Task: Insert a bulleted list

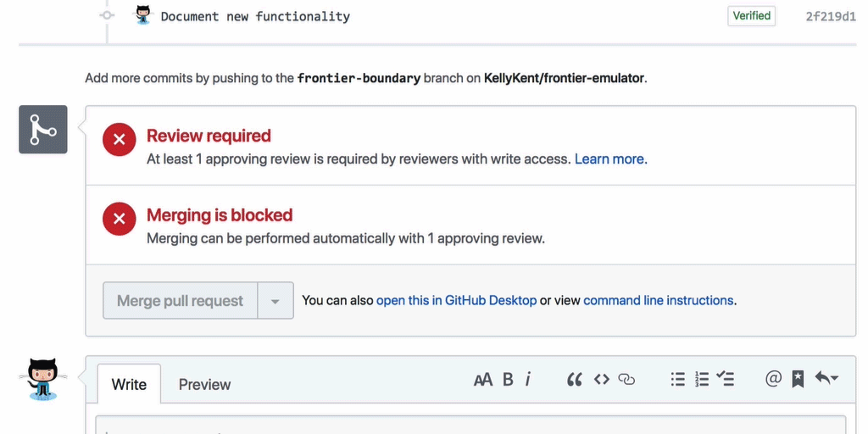Action: pos(678,380)
